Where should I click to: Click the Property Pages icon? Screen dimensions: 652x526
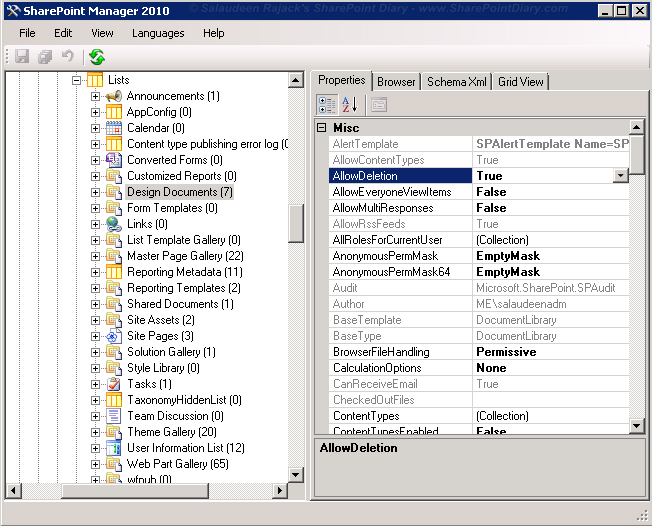(378, 105)
